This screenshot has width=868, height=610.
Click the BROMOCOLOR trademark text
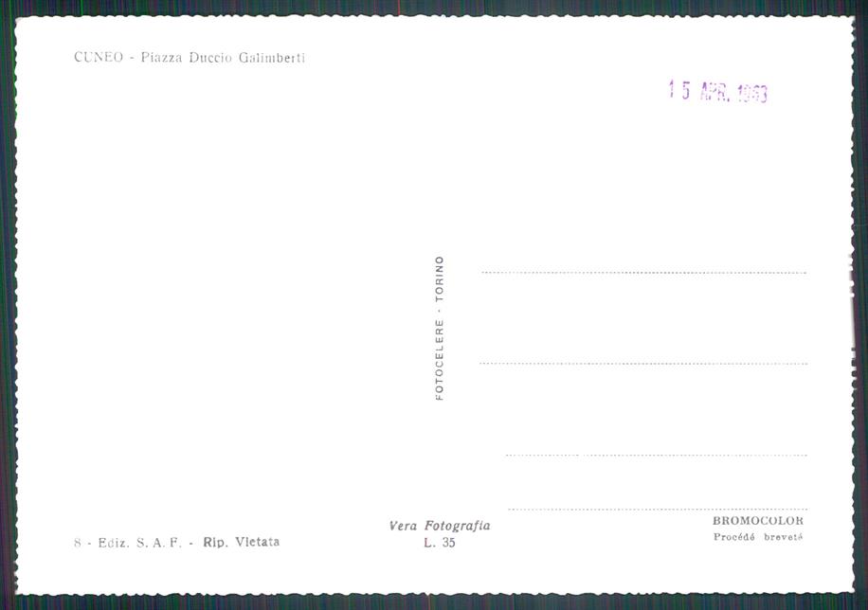(x=758, y=520)
